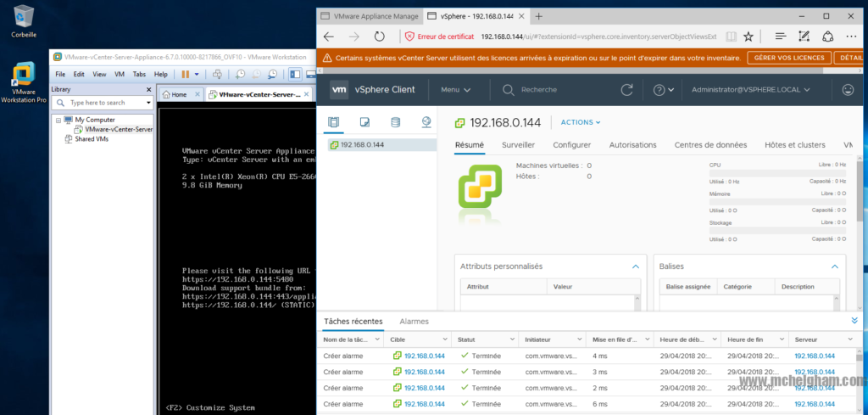
Task: Switch to Alarmes tab
Action: tap(414, 322)
